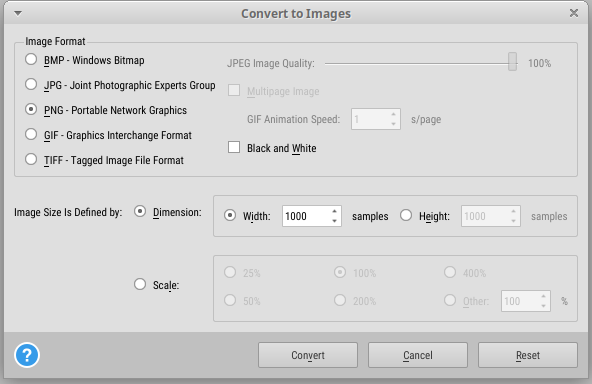The height and width of the screenshot is (384, 592).
Task: Click the "s/page" unit label
Action: pyautogui.click(x=426, y=120)
